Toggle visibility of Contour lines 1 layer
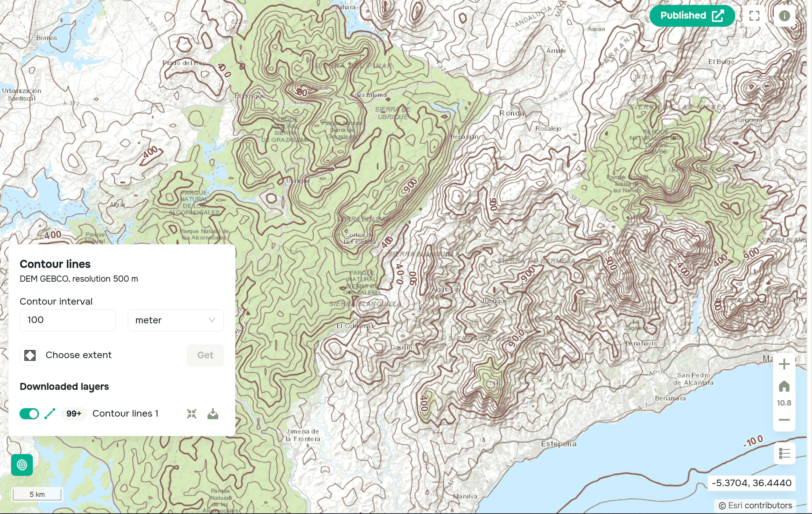 click(29, 414)
